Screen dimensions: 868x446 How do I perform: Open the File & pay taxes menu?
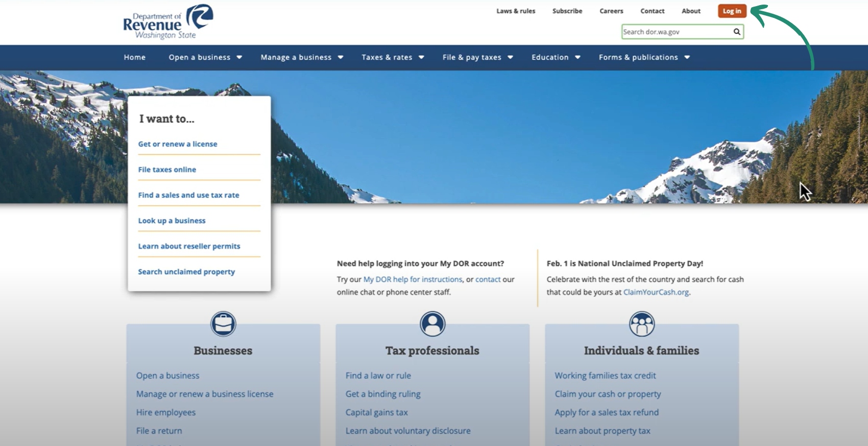pyautogui.click(x=472, y=57)
